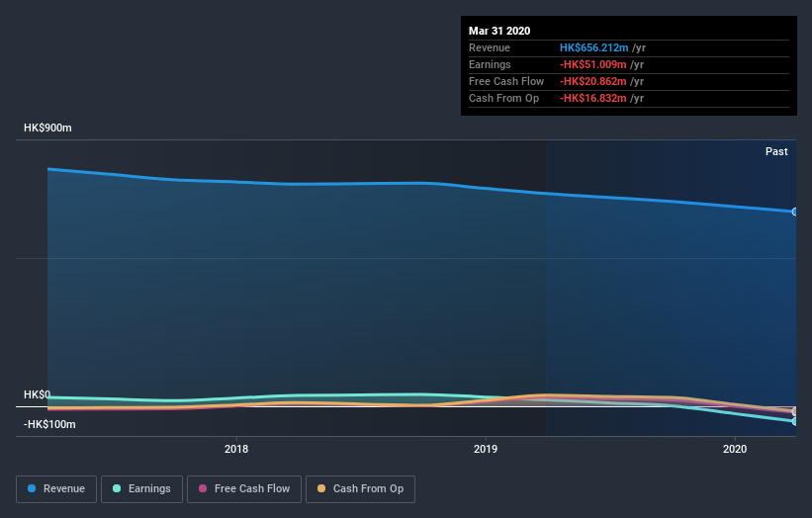Click the Cash From Op tooltip row label

pyautogui.click(x=503, y=98)
